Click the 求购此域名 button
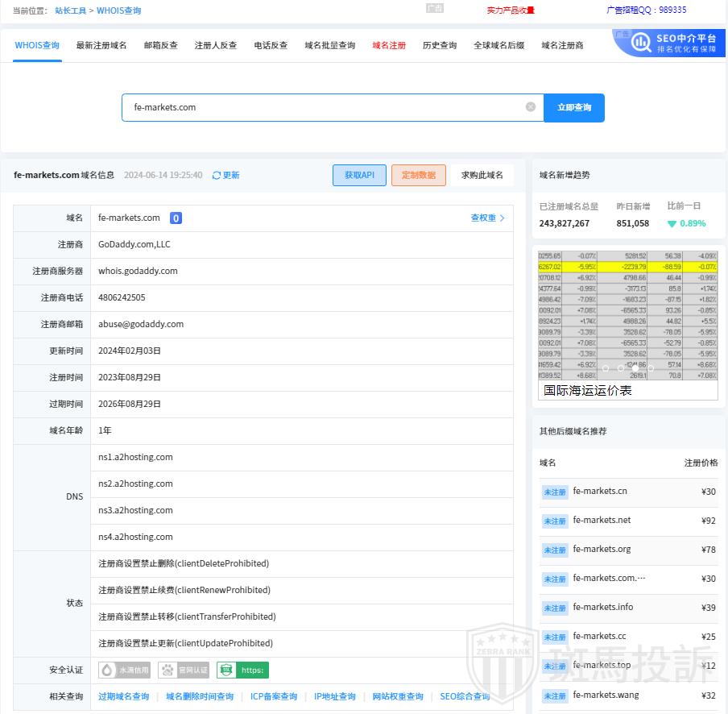This screenshot has height=714, width=728. click(x=482, y=175)
